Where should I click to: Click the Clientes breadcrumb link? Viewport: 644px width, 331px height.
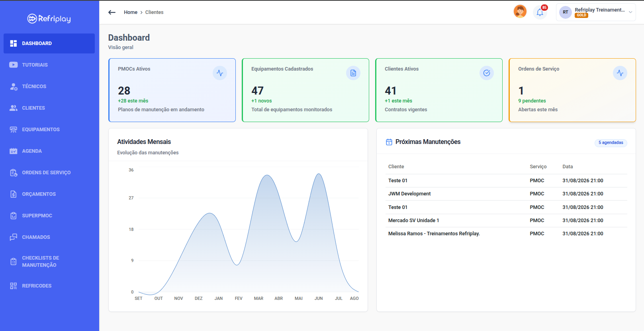[154, 12]
